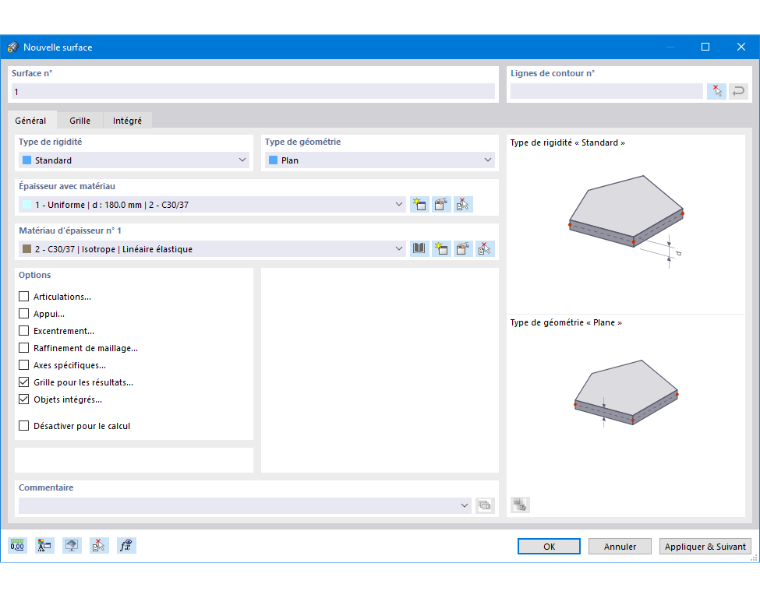
Task: Enable Axes spécifiques checkbox
Action: (24, 365)
